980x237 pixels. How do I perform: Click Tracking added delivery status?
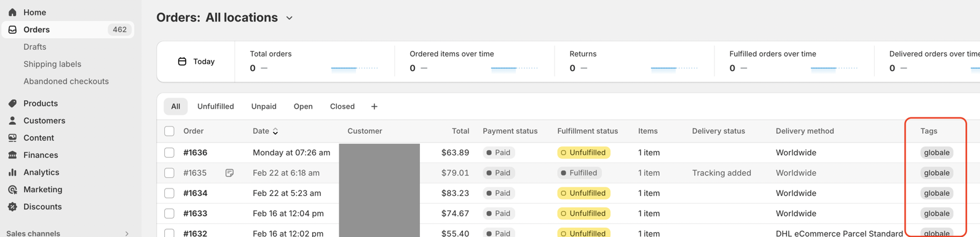(721, 173)
